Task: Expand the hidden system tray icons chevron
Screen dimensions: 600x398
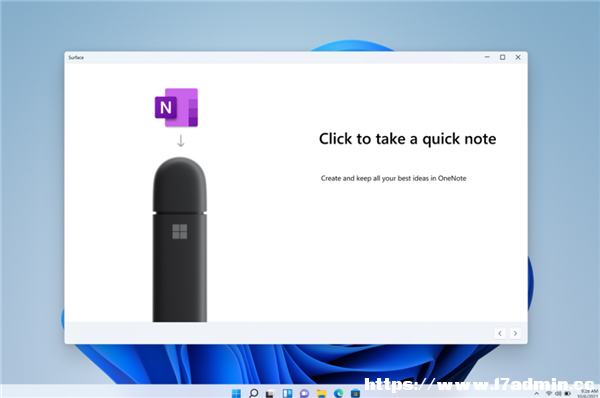Action: pyautogui.click(x=536, y=393)
